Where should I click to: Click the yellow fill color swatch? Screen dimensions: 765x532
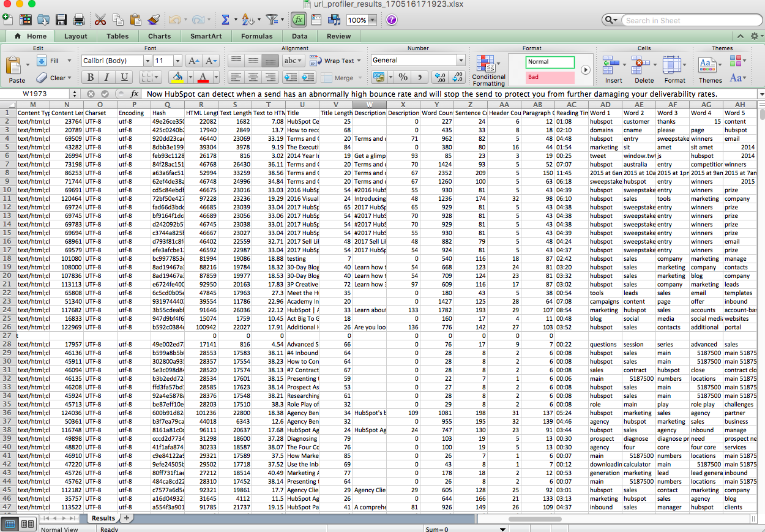pos(177,77)
